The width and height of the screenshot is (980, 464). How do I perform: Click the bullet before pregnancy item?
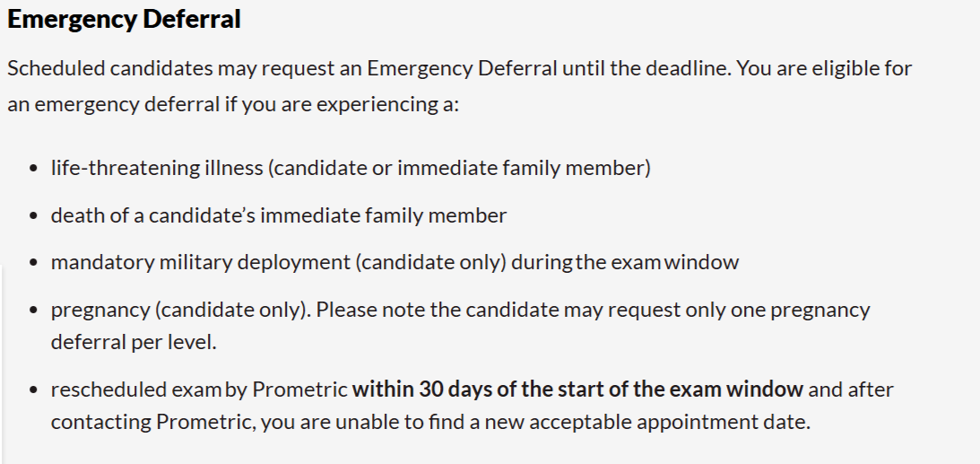(x=34, y=311)
